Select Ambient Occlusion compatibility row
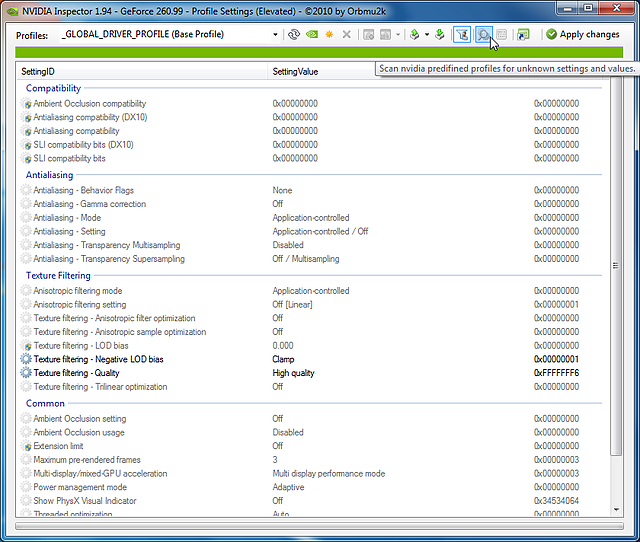This screenshot has height=542, width=640. (x=310, y=104)
